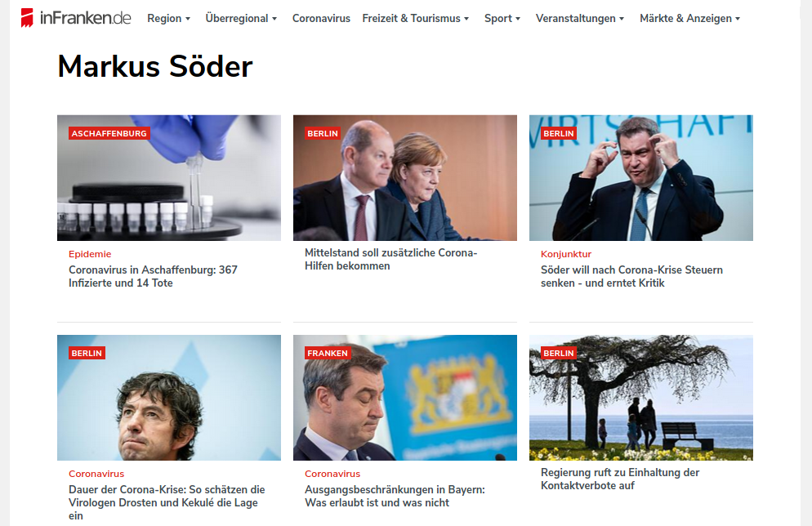812x526 pixels.
Task: Open Drosten and Kekulé article link
Action: click(167, 502)
